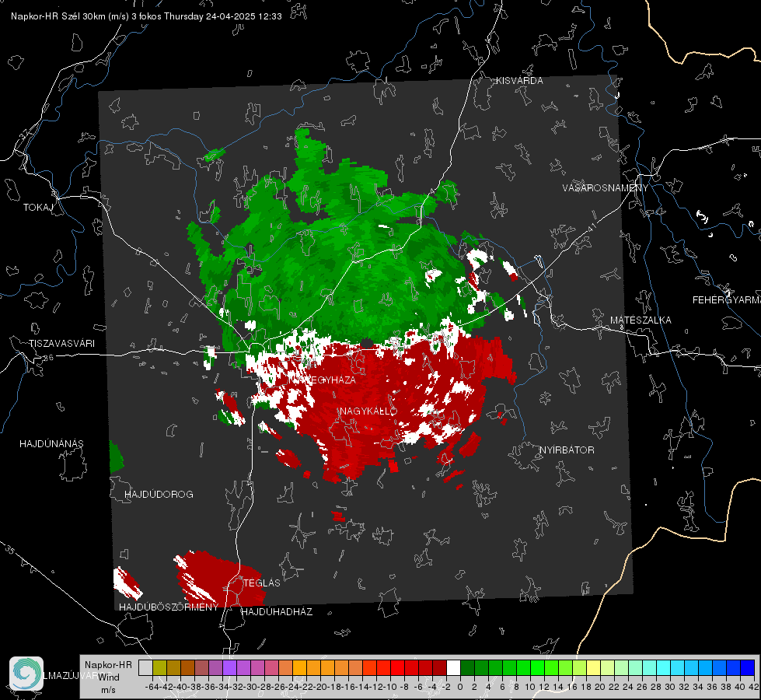Click the -64 value on the wind scale
Viewport: 761px width, 700px height.
[152, 687]
